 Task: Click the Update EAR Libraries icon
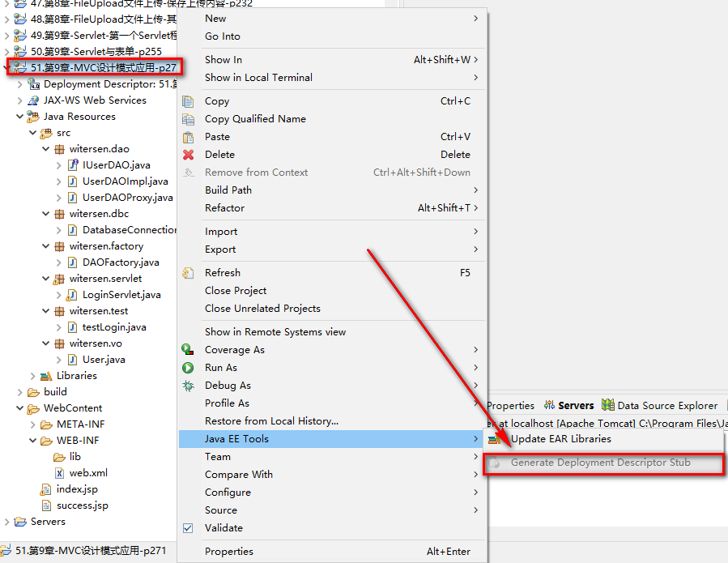495,439
